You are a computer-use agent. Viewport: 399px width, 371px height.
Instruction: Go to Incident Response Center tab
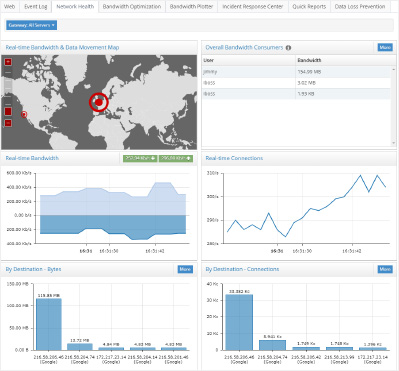click(253, 6)
